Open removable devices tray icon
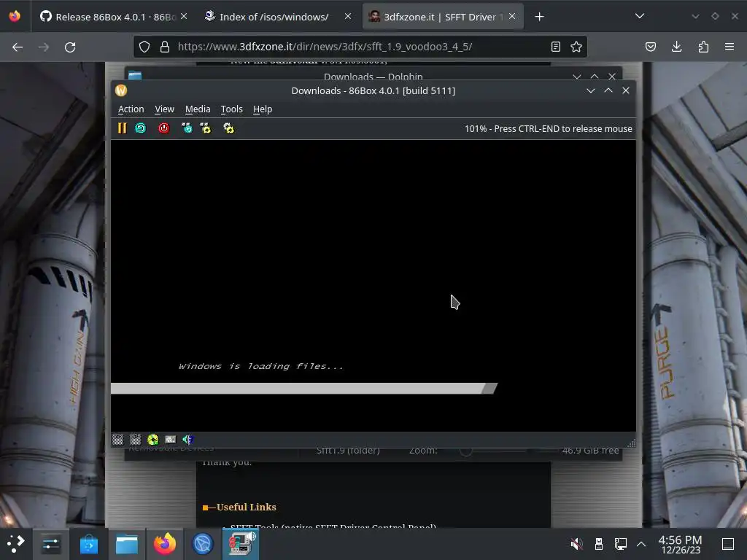The width and height of the screenshot is (747, 560). point(599,544)
